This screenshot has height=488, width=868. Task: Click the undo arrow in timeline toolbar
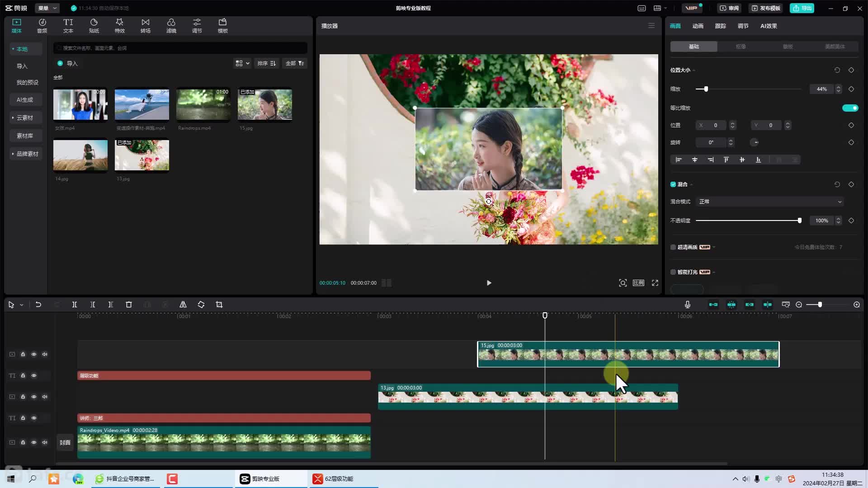pyautogui.click(x=38, y=305)
